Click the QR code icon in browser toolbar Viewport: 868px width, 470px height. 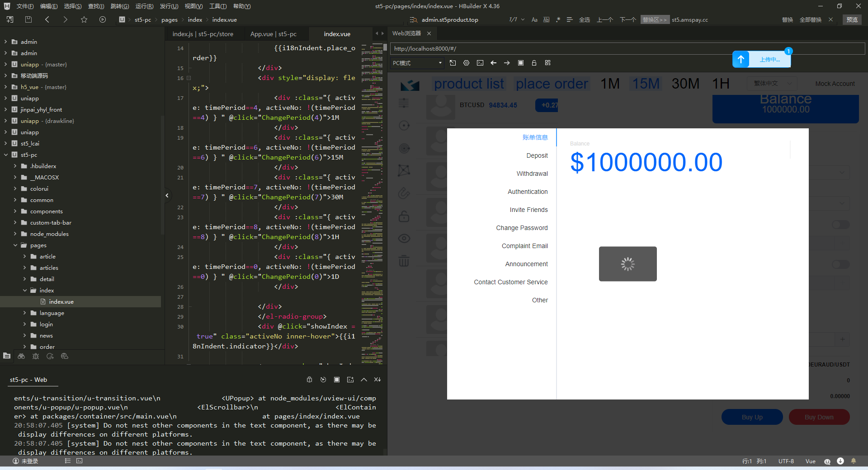(x=547, y=63)
